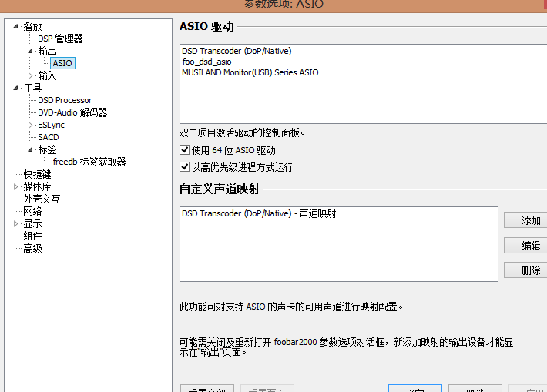The width and height of the screenshot is (547, 392).
Task: Click the 添加 button
Action: pos(531,220)
